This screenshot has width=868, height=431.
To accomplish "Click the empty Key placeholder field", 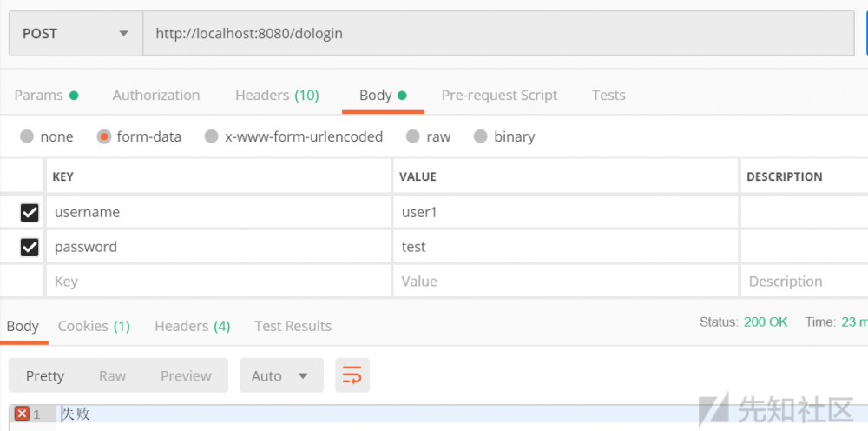I will click(217, 282).
